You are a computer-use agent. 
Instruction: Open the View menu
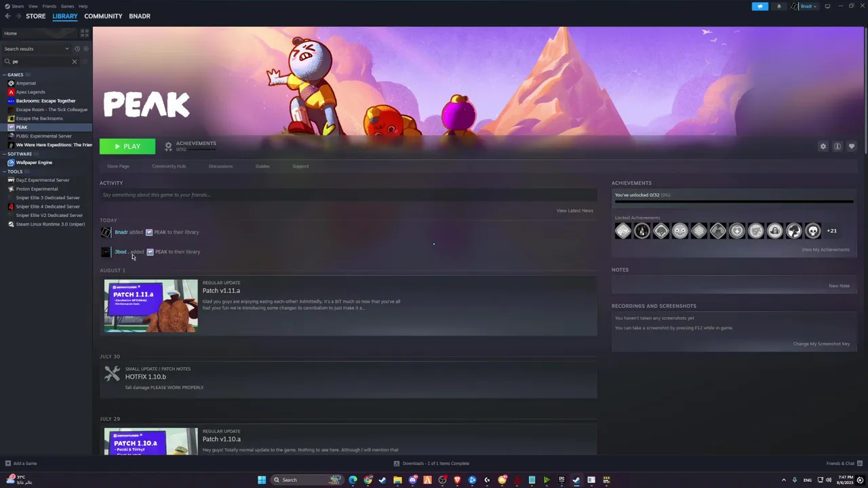point(33,6)
